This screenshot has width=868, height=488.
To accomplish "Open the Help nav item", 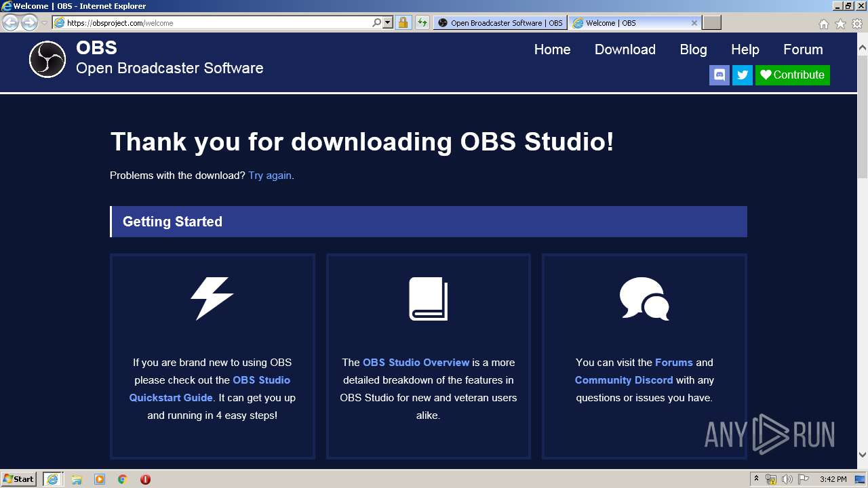I will tap(745, 49).
